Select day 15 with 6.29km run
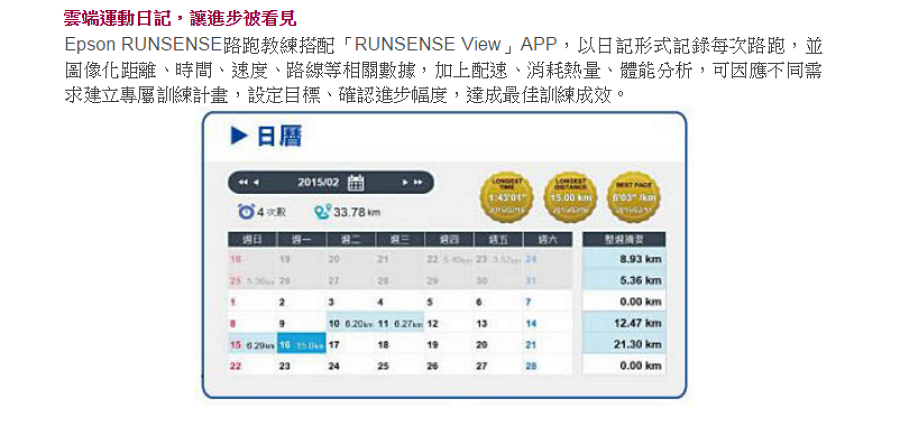900x426 pixels. pyautogui.click(x=253, y=344)
